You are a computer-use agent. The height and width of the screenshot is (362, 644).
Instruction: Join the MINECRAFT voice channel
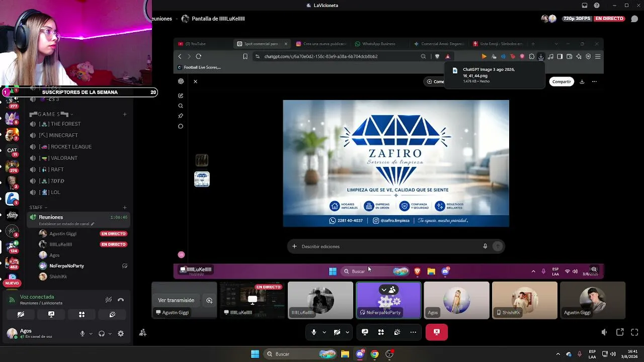[x=79, y=135]
